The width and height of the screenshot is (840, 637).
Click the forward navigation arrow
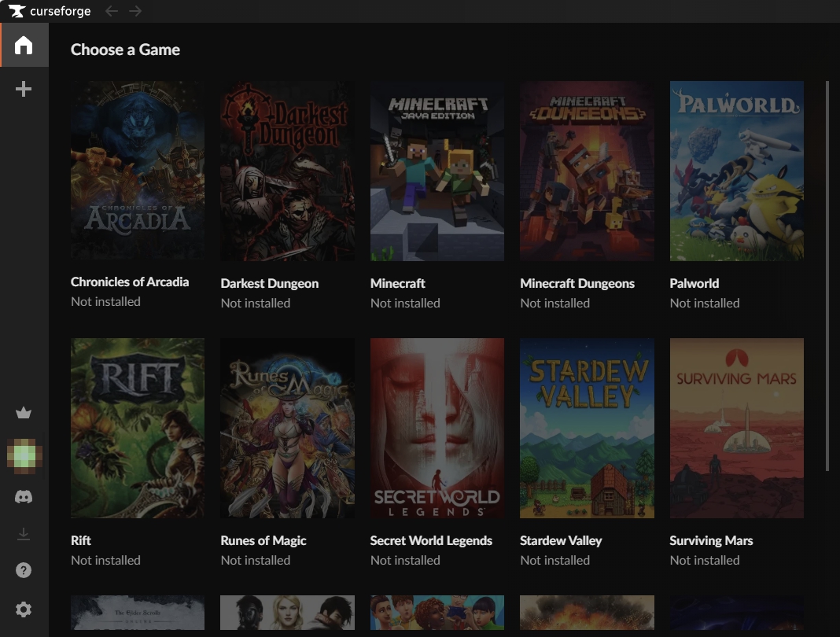pyautogui.click(x=135, y=11)
